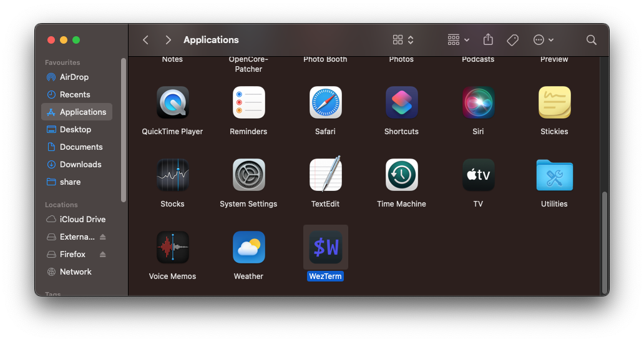Click the Stickies notes icon
This screenshot has height=342, width=644.
pos(554,103)
